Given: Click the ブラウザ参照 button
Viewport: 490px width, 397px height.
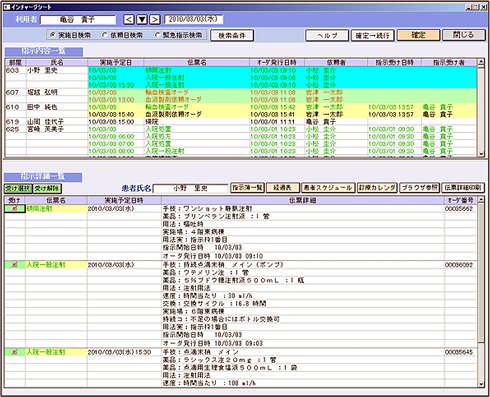Looking at the screenshot, I should (420, 188).
